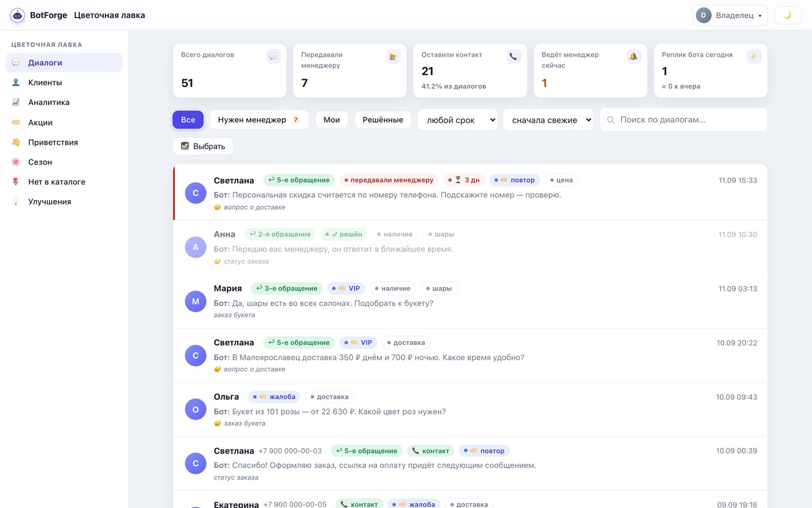Click доставка tag on Ольга row
This screenshot has height=508, width=812.
[329, 397]
